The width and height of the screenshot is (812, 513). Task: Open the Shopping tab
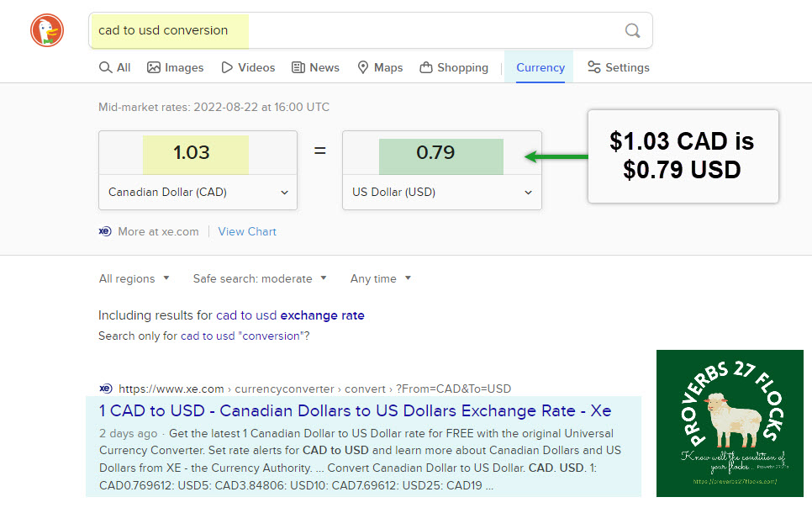point(453,67)
